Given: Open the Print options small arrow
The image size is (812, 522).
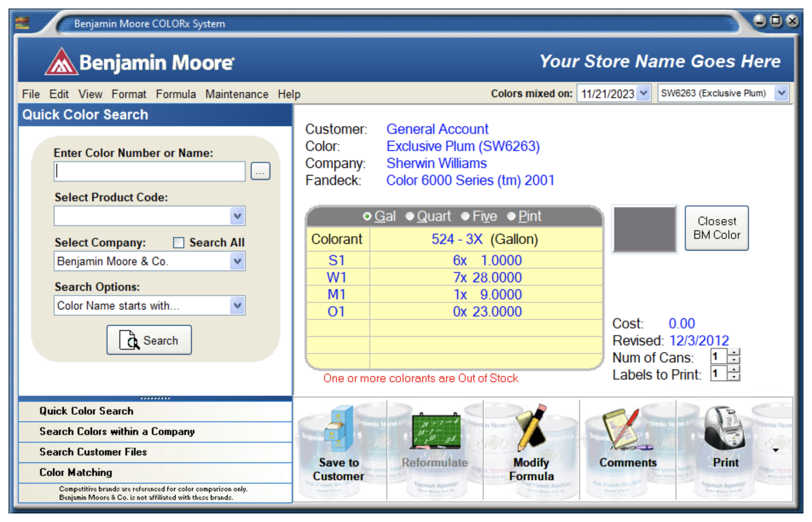Looking at the screenshot, I should point(775,450).
